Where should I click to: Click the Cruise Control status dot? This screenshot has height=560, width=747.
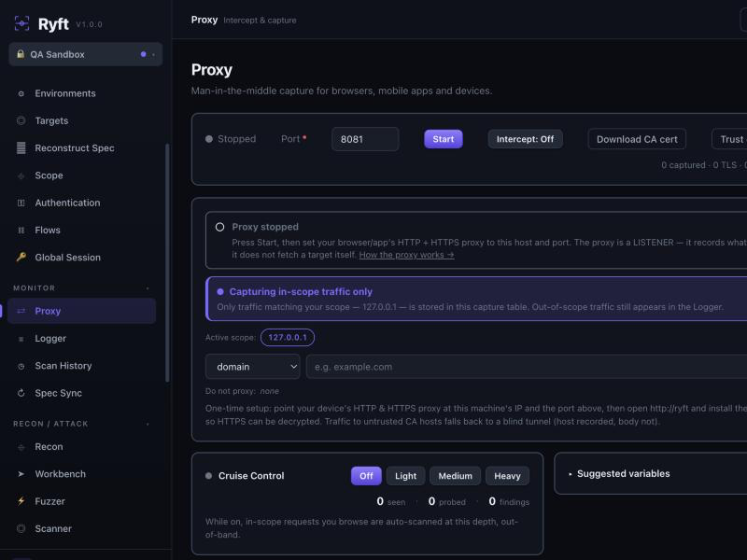pyautogui.click(x=208, y=476)
